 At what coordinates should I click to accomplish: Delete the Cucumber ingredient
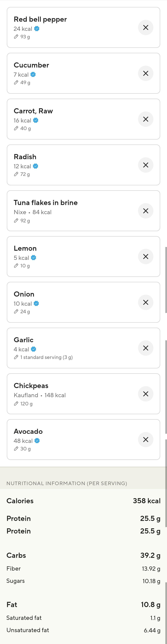(x=146, y=73)
